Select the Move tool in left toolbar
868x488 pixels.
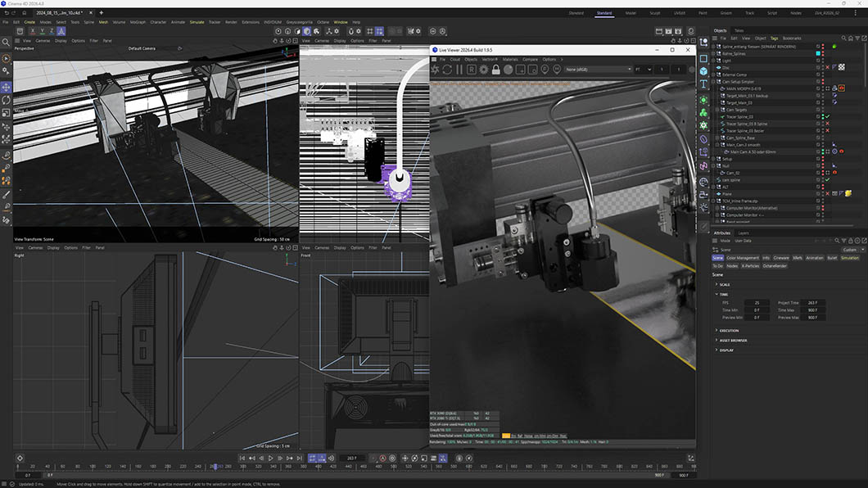pyautogui.click(x=6, y=87)
